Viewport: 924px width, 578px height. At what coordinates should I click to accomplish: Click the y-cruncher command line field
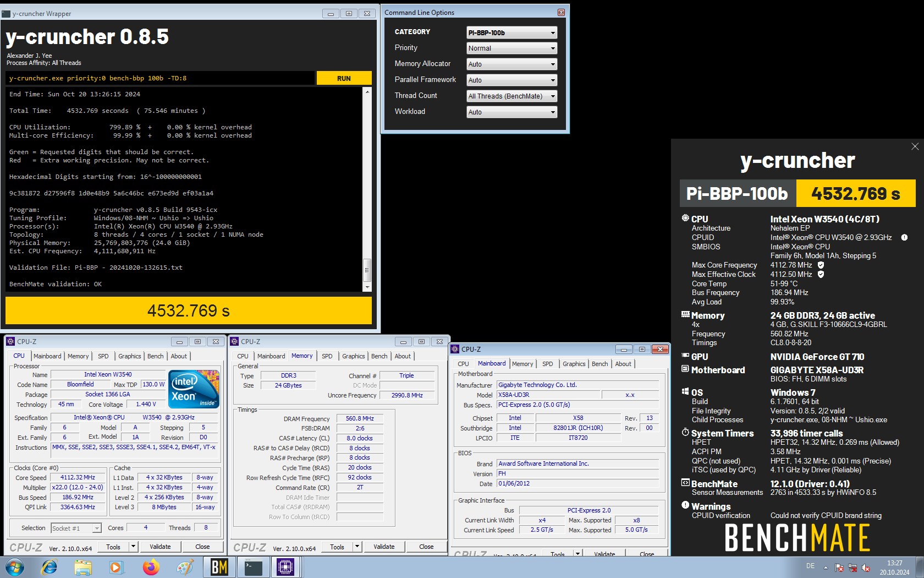(x=161, y=78)
